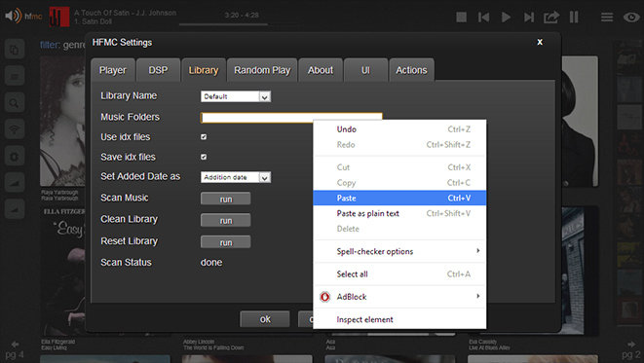Click the eye view icon
The height and width of the screenshot is (363, 644).
click(631, 17)
